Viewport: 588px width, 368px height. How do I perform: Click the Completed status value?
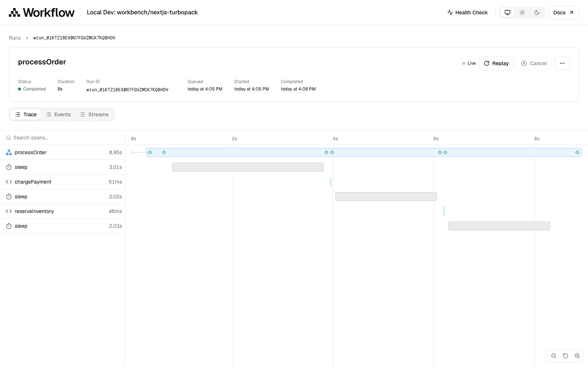click(32, 89)
